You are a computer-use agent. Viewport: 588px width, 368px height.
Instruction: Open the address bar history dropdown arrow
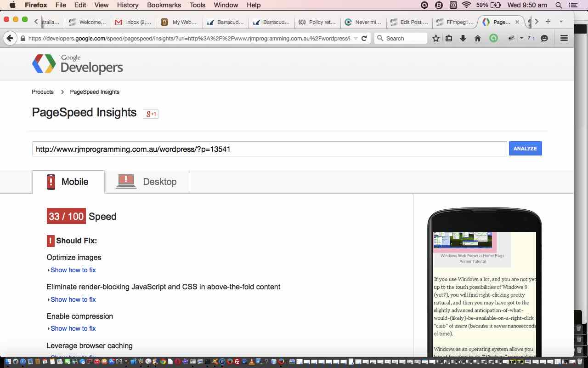pyautogui.click(x=355, y=39)
